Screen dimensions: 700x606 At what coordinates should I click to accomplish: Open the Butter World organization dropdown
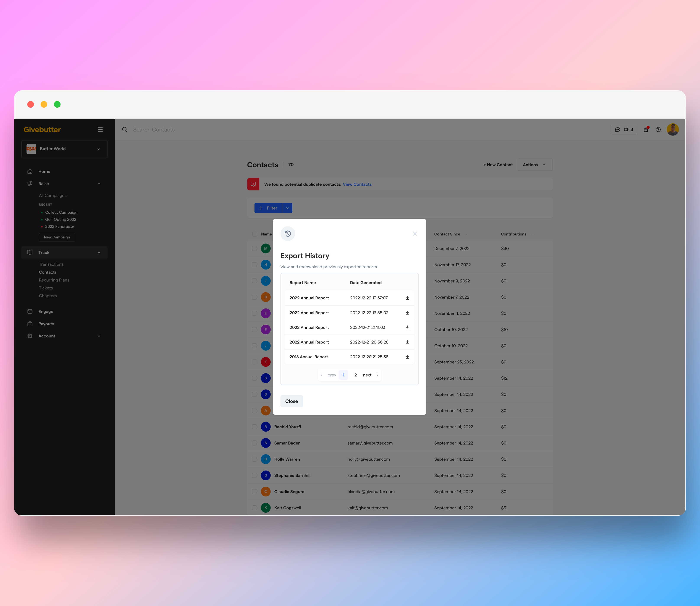point(64,149)
